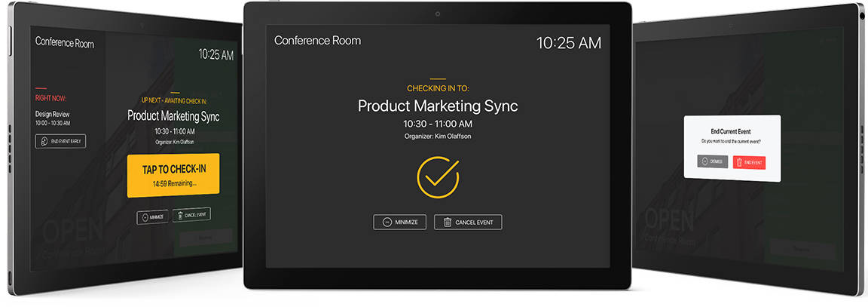Hit Cancel Event trash icon on left tablet
Viewport: 868px width, 307px height.
(x=179, y=215)
